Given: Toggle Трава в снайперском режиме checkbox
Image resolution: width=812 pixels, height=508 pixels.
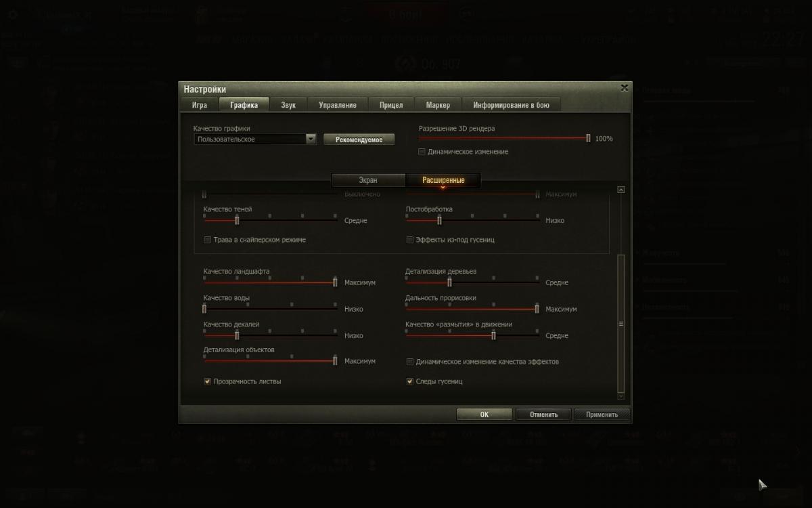Looking at the screenshot, I should pos(207,240).
